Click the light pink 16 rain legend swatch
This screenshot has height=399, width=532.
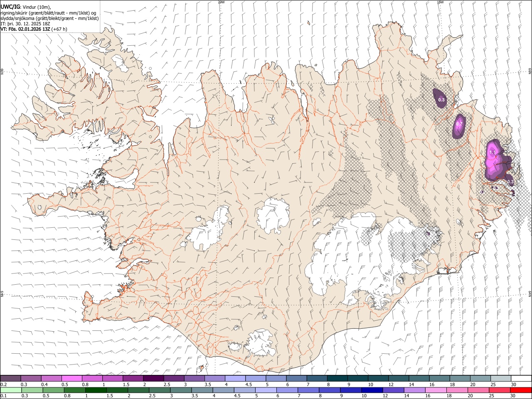pos(436,390)
